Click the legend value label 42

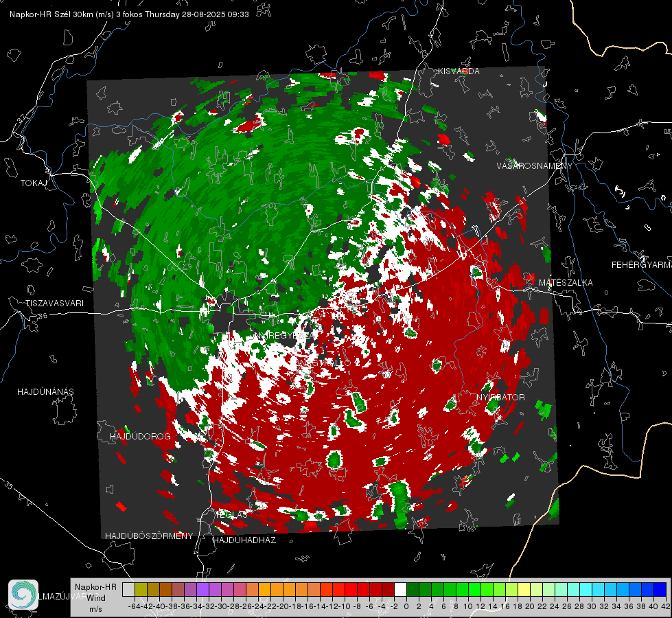point(666,607)
